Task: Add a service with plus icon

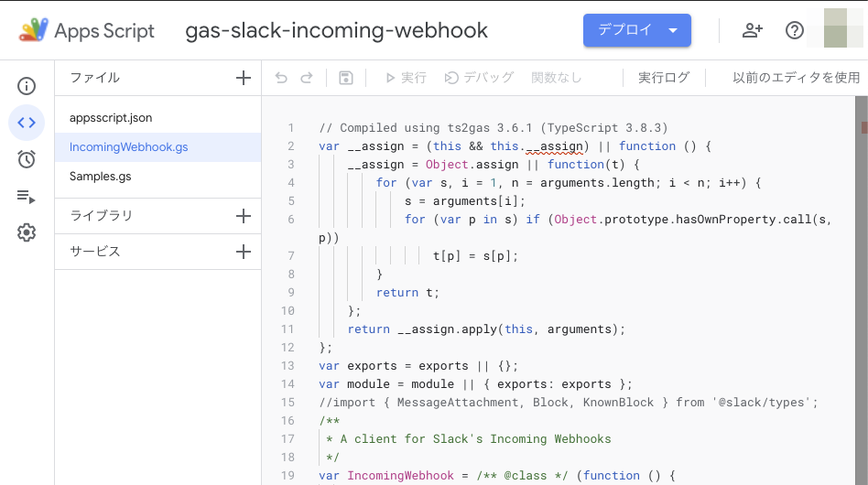Action: (244, 252)
